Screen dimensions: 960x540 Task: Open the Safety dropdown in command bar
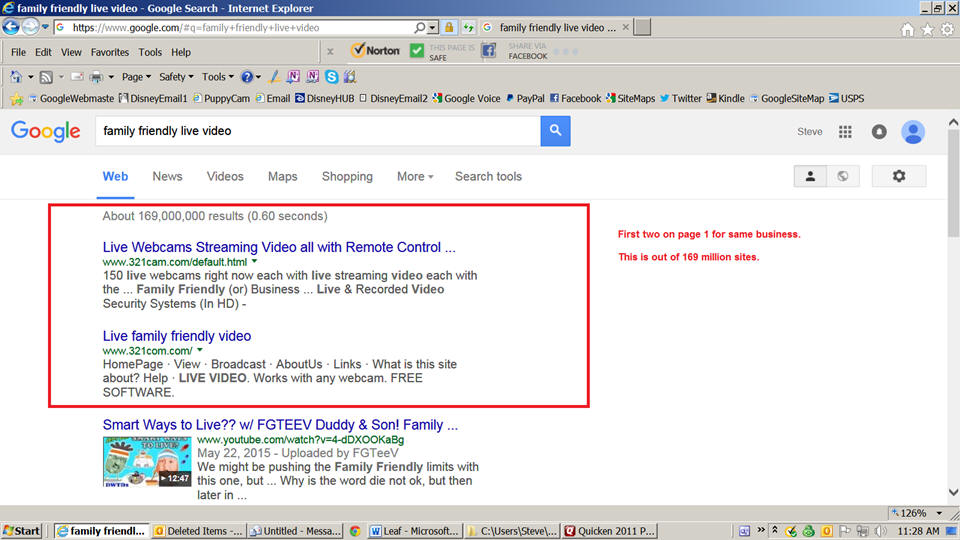pyautogui.click(x=176, y=77)
